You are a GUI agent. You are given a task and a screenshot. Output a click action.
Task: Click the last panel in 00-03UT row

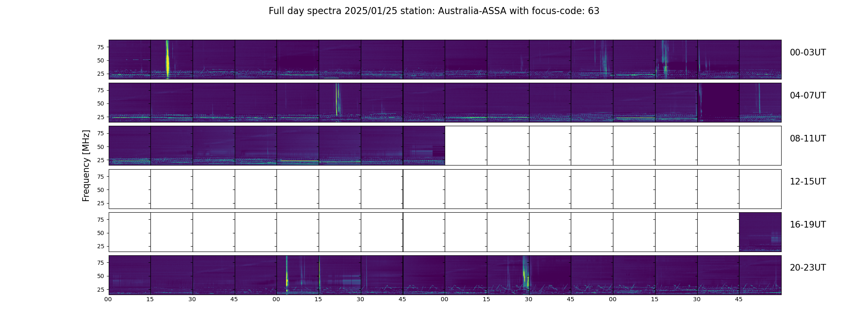(760, 60)
